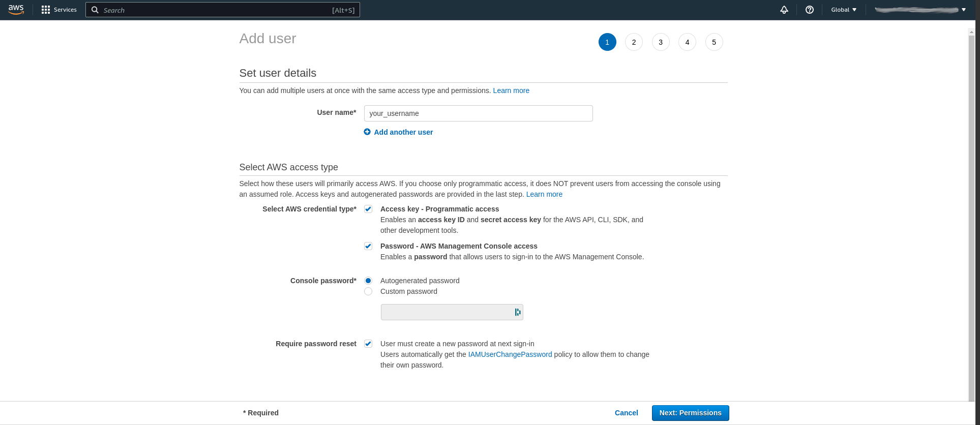
Task: Click the 'Select AWS access type' heading
Action: 288,167
